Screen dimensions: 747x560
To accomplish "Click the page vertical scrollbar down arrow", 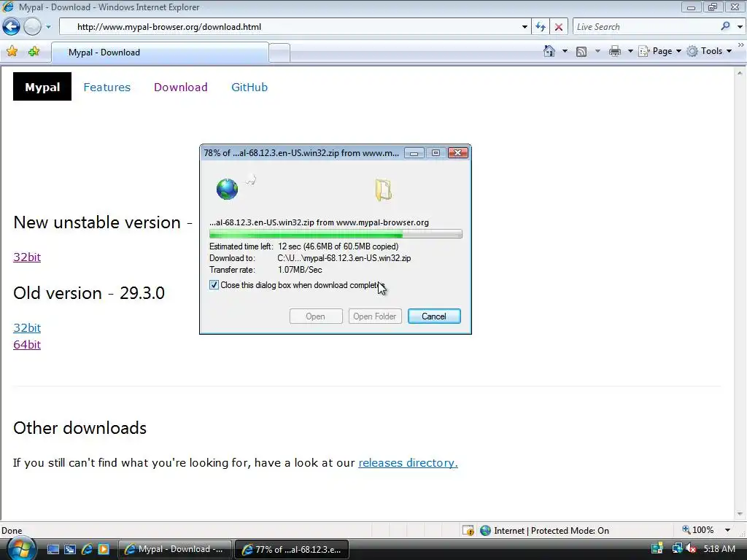I will click(740, 514).
